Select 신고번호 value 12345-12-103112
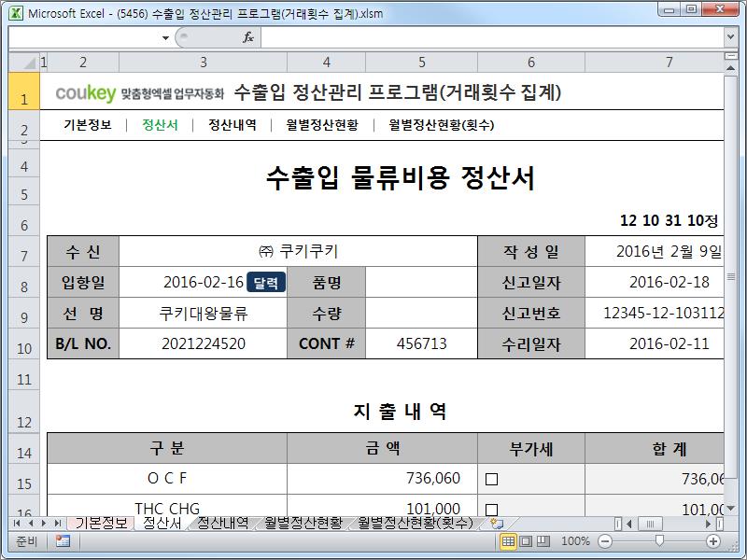The image size is (747, 560). (655, 313)
